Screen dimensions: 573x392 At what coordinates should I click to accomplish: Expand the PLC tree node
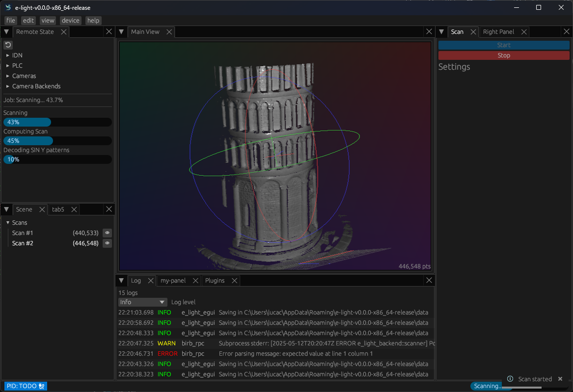pyautogui.click(x=8, y=66)
